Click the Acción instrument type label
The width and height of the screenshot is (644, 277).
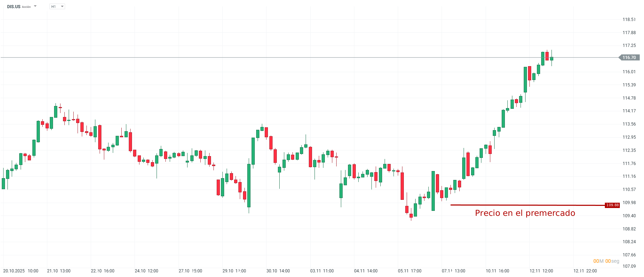(x=26, y=7)
